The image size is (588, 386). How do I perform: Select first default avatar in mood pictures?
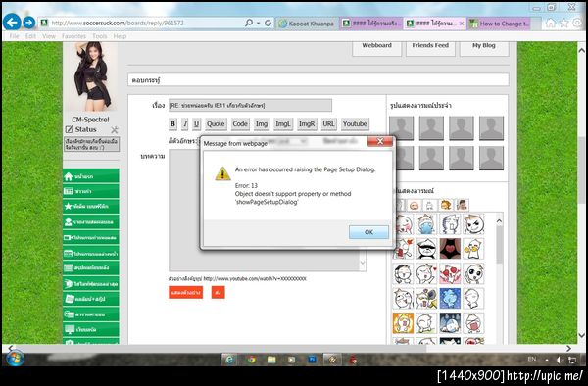pos(401,127)
